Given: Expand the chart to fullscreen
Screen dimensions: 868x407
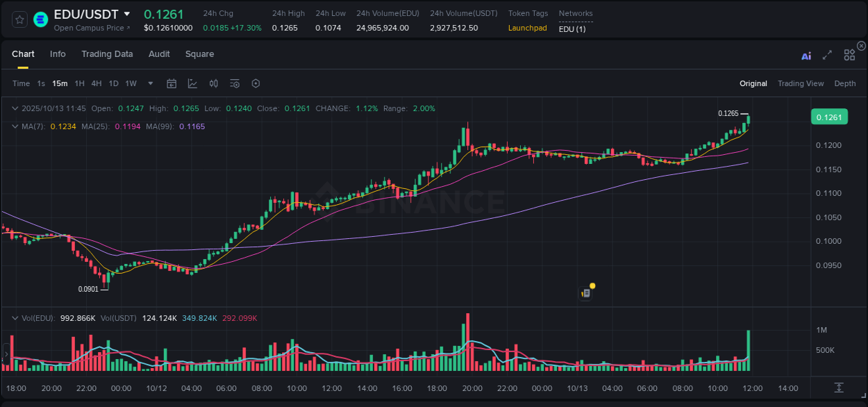Looking at the screenshot, I should tap(826, 55).
